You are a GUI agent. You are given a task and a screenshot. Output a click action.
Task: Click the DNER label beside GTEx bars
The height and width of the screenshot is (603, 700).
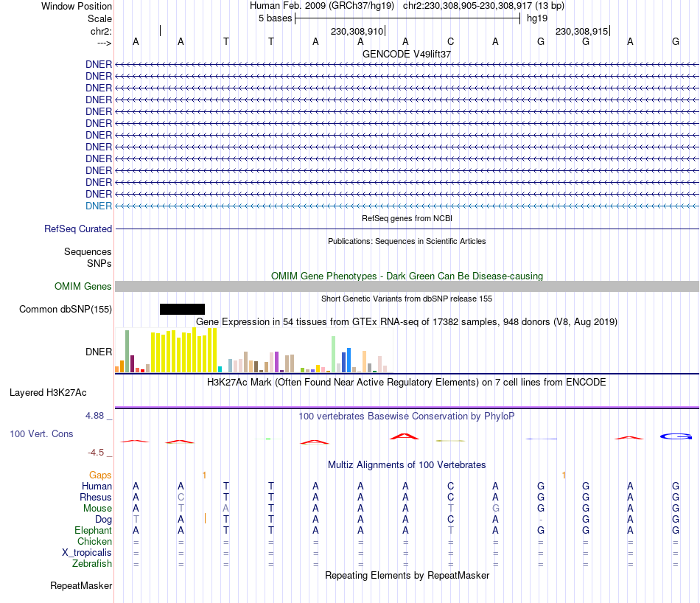coord(99,352)
